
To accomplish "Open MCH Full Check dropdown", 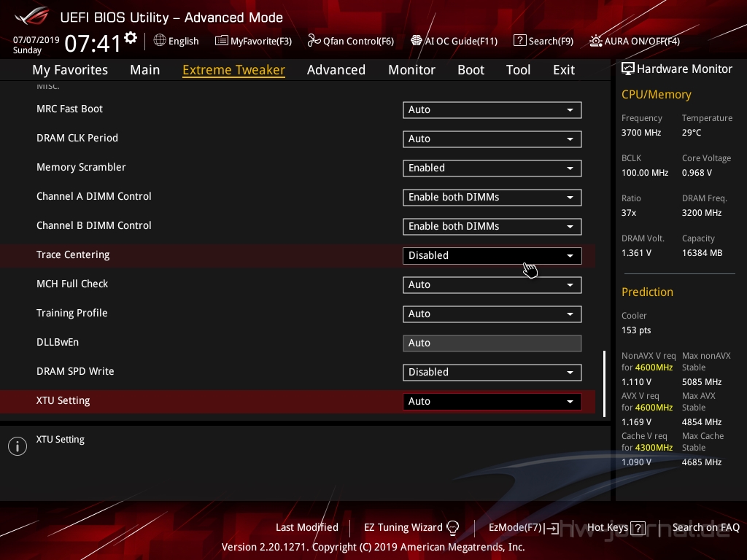I will [x=492, y=285].
